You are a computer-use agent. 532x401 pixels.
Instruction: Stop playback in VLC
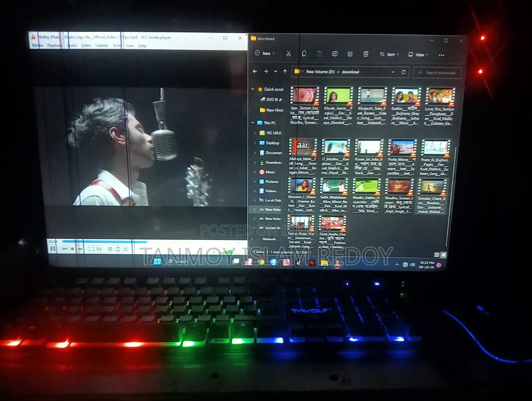[72, 249]
